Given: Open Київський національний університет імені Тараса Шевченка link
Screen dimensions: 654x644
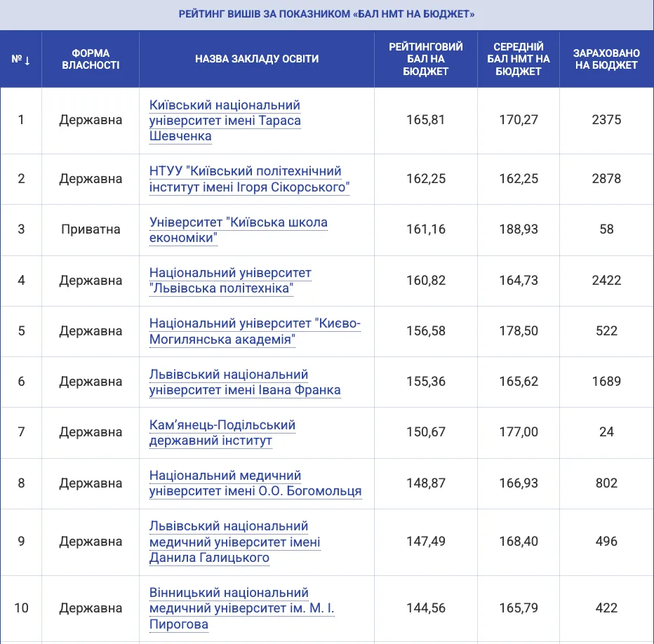Looking at the screenshot, I should 225,121.
